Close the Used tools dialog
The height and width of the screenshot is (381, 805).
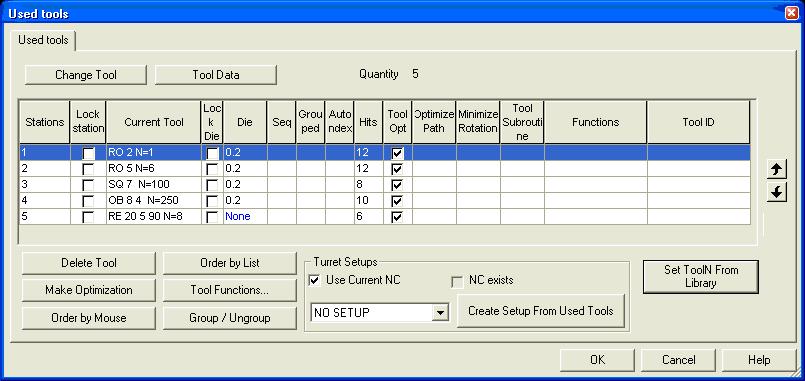coord(792,13)
